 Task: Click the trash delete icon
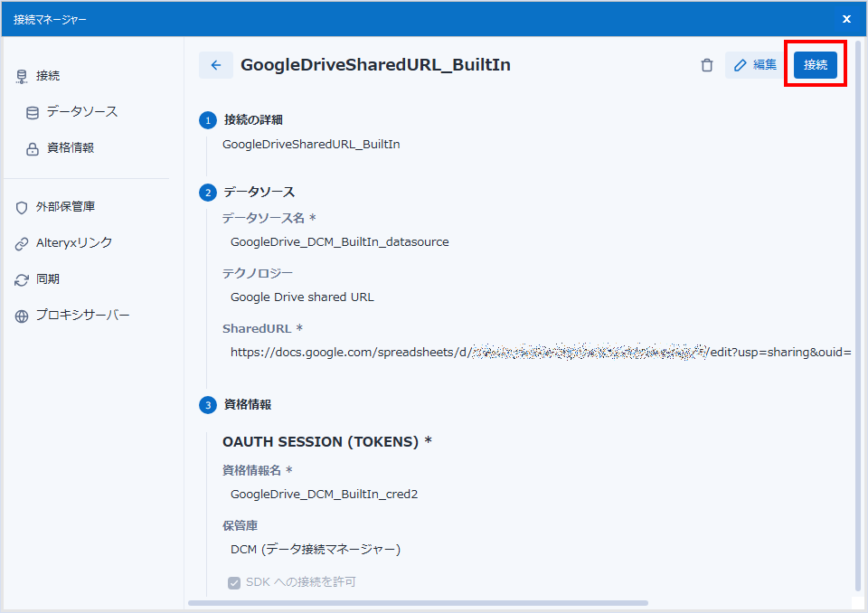pyautogui.click(x=707, y=65)
